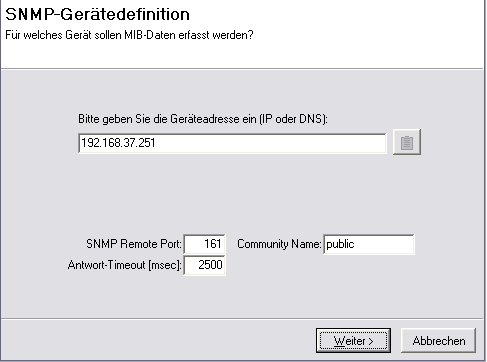Focus the SNMP Remote Port field
This screenshot has height=362, width=487.
pos(204,244)
